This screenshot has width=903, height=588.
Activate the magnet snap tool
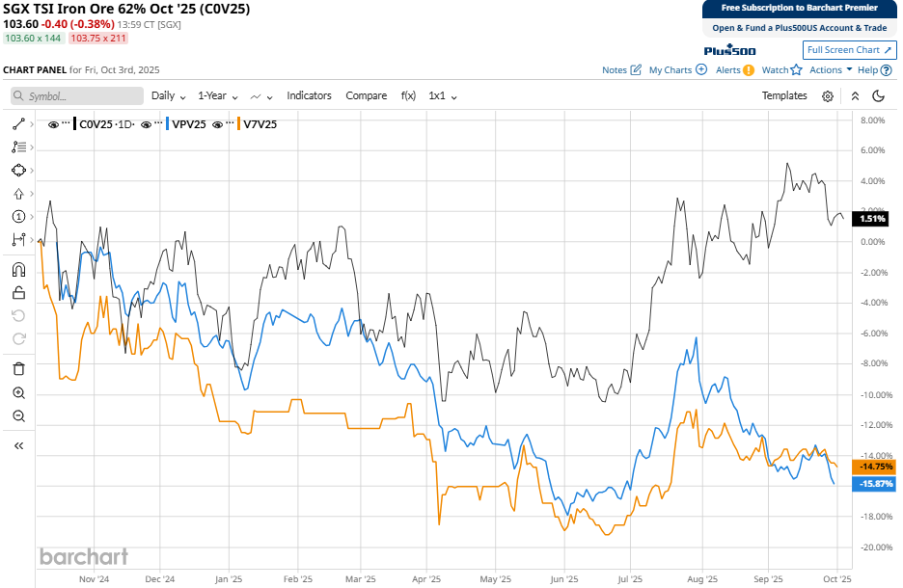(x=18, y=271)
